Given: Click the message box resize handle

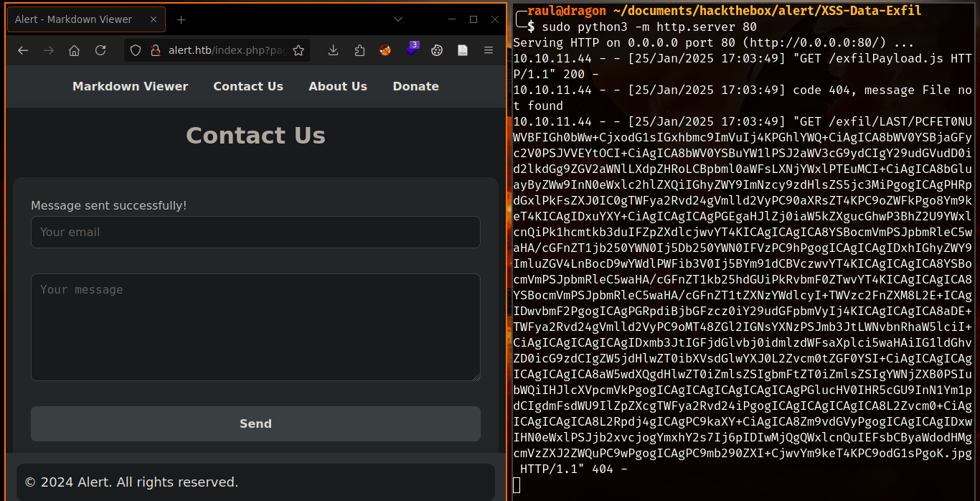Looking at the screenshot, I should pyautogui.click(x=475, y=375).
